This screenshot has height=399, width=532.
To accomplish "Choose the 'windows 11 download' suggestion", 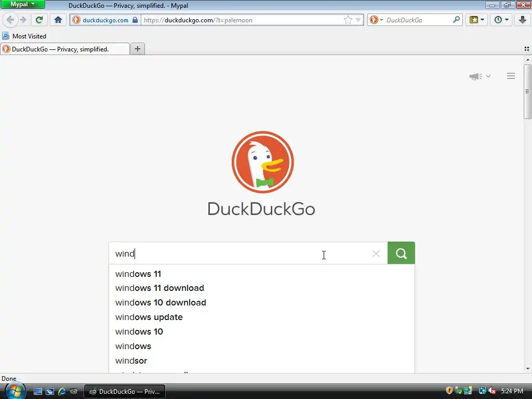I will pos(262,288).
